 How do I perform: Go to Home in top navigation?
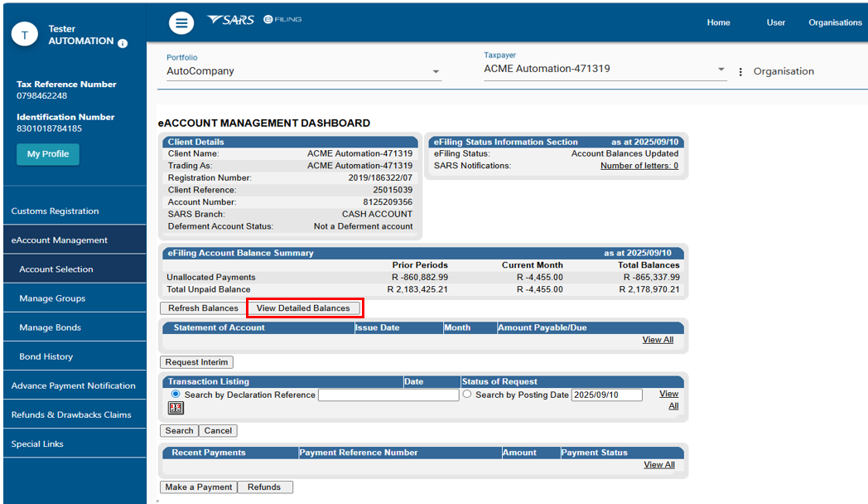click(718, 22)
